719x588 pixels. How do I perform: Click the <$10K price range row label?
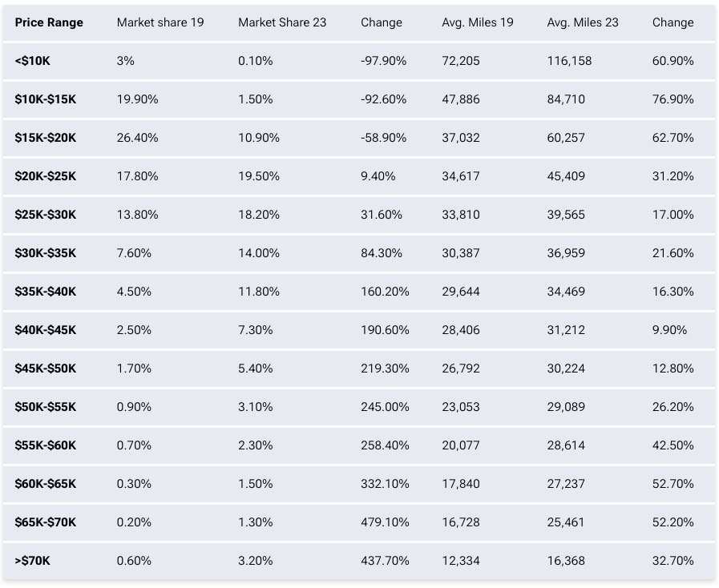pyautogui.click(x=33, y=61)
